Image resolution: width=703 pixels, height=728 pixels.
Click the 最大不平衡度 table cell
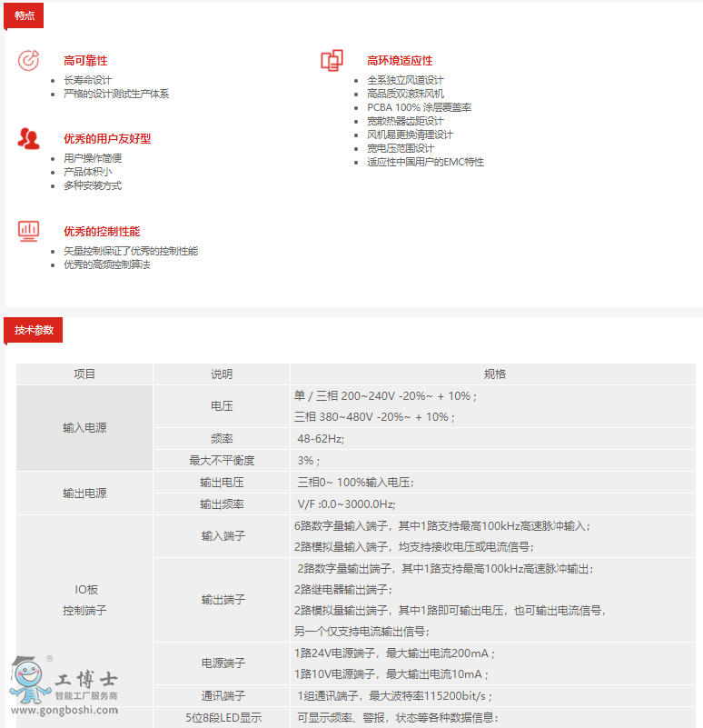point(222,461)
